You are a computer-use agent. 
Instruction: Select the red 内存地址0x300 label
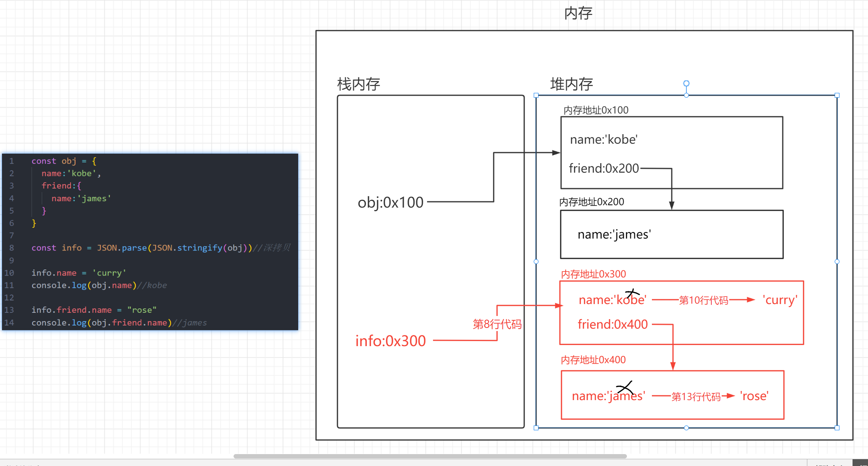pos(593,274)
